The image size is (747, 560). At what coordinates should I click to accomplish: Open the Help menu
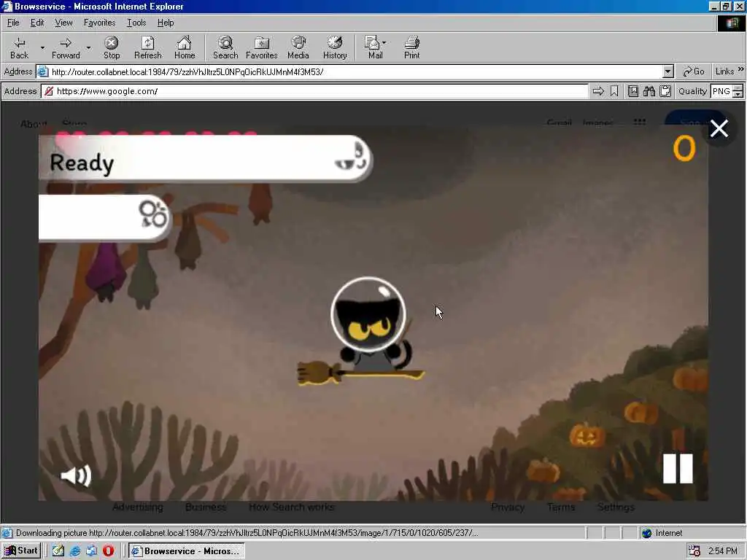(166, 23)
